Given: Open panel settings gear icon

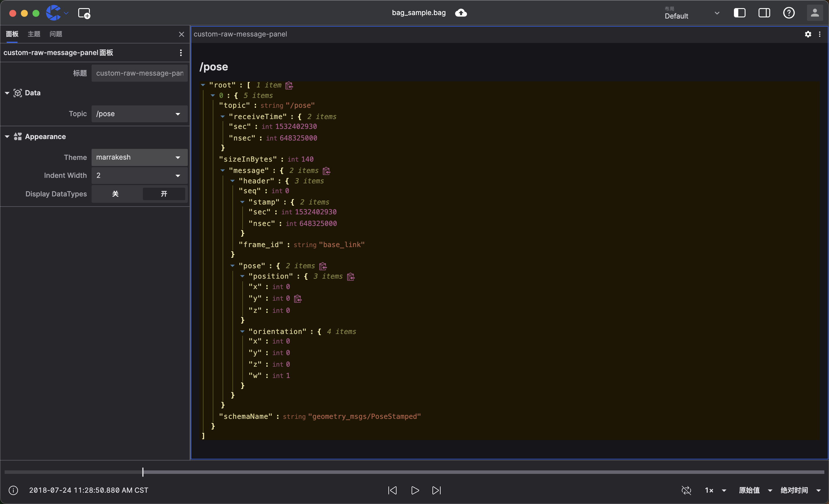Looking at the screenshot, I should (x=808, y=34).
